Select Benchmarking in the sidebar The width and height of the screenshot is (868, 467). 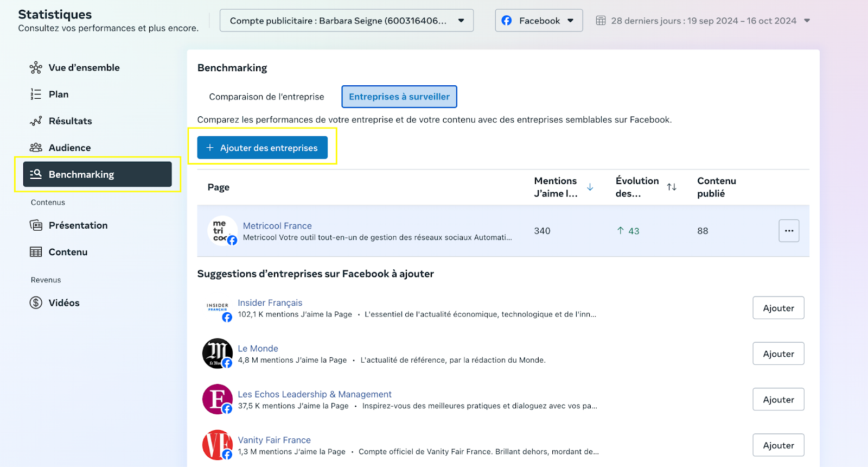pos(98,174)
